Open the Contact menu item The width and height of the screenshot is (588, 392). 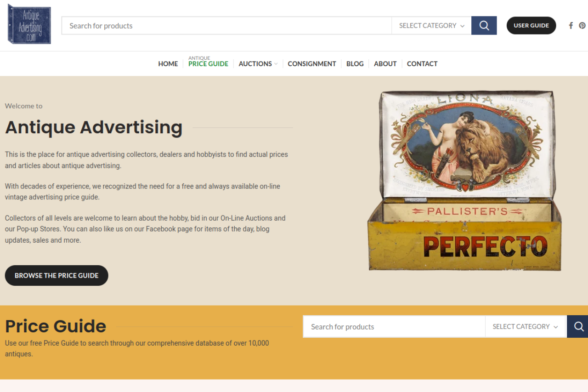[x=422, y=64]
